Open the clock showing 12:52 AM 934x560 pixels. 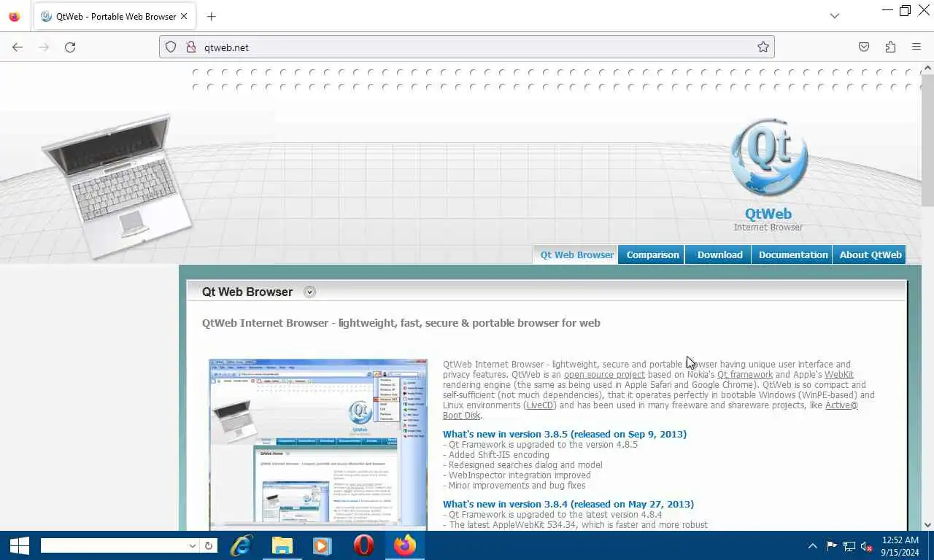pyautogui.click(x=900, y=546)
